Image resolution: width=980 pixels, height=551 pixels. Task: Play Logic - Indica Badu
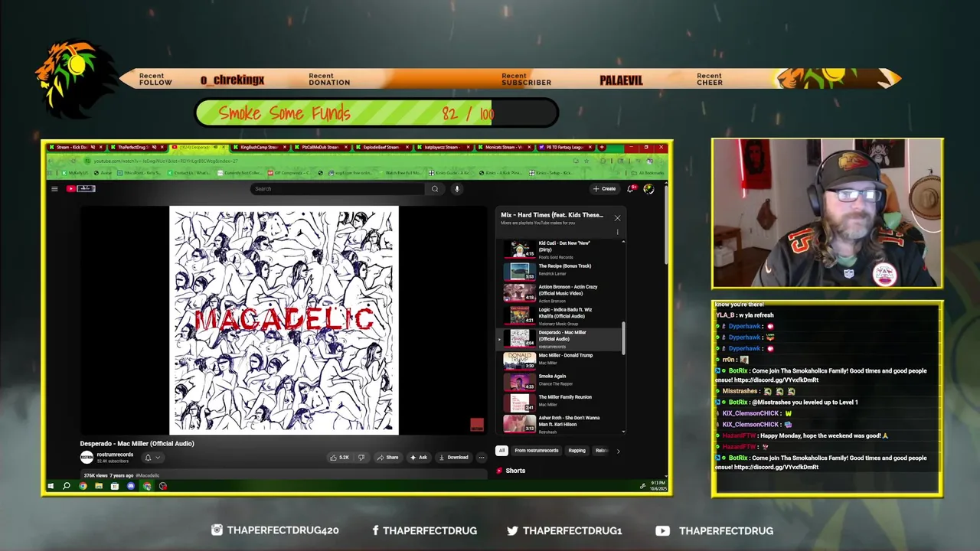click(x=563, y=315)
